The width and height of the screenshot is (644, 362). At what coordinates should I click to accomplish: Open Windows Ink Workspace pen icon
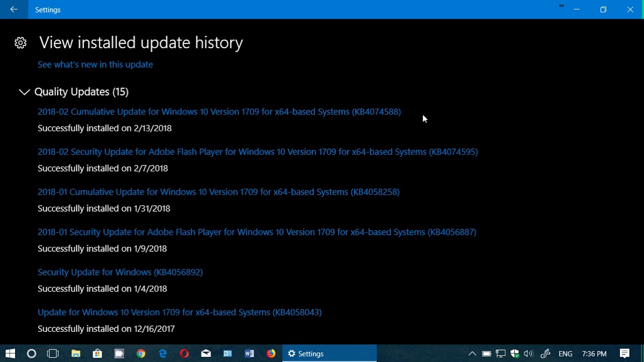[545, 353]
